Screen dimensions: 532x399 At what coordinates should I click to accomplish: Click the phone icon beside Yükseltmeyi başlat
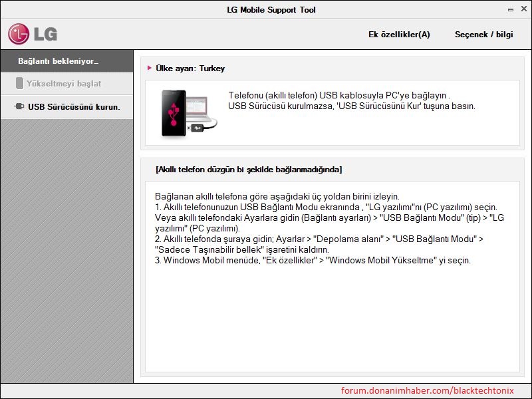click(19, 83)
